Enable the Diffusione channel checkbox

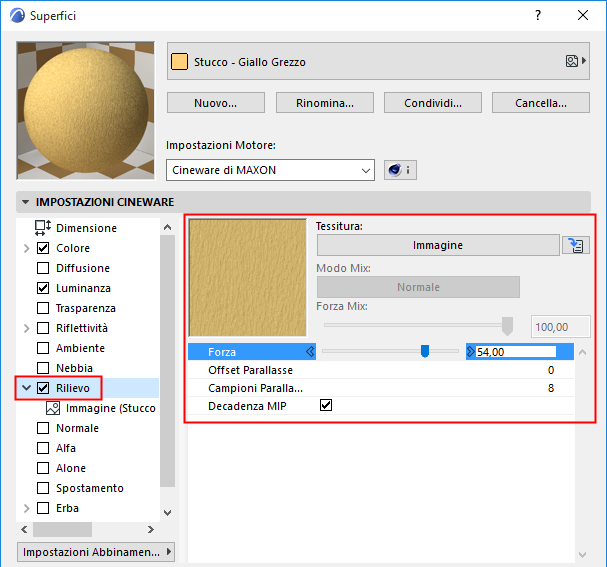[43, 268]
